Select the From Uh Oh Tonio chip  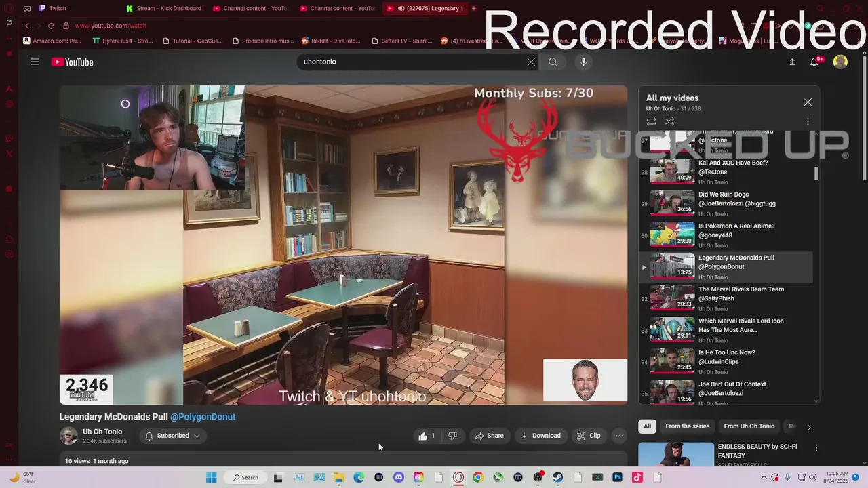[x=749, y=426]
